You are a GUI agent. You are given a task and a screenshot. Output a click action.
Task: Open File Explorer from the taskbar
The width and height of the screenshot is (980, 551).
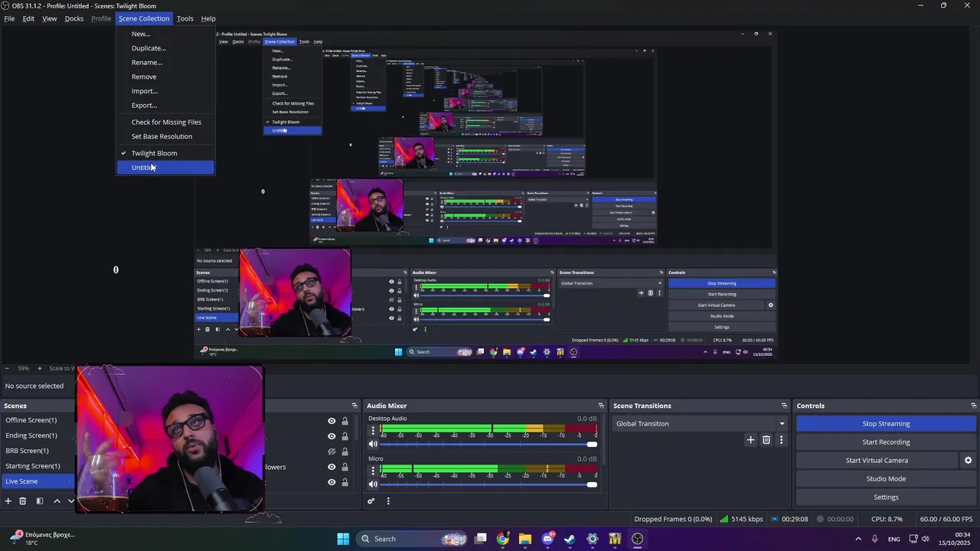[x=524, y=539]
